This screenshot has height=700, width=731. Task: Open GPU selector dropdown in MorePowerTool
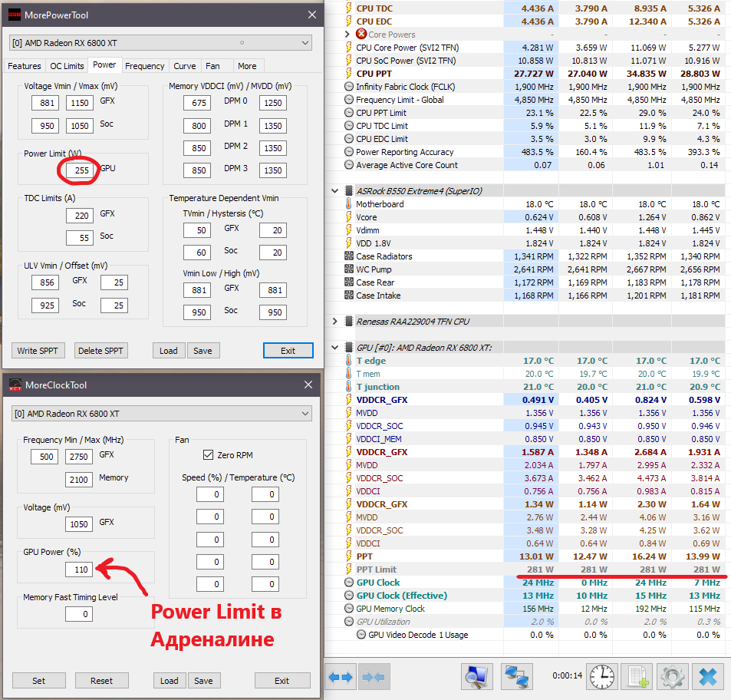160,43
